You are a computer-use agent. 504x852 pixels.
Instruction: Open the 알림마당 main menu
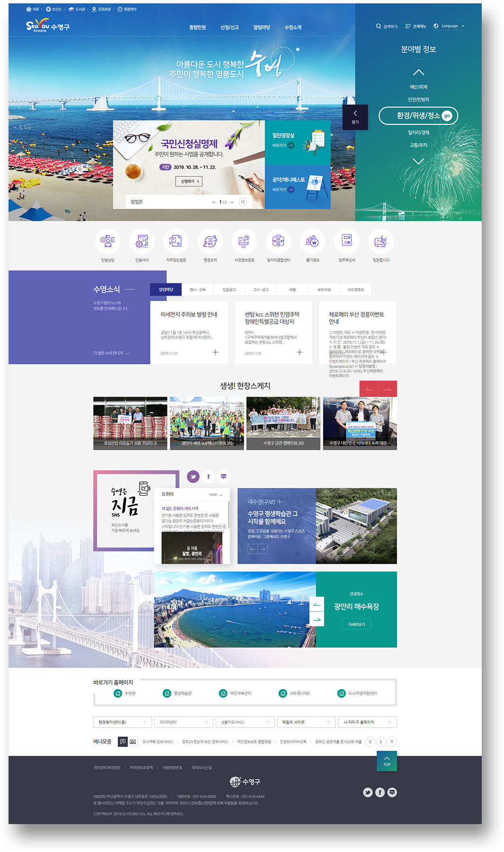[262, 27]
